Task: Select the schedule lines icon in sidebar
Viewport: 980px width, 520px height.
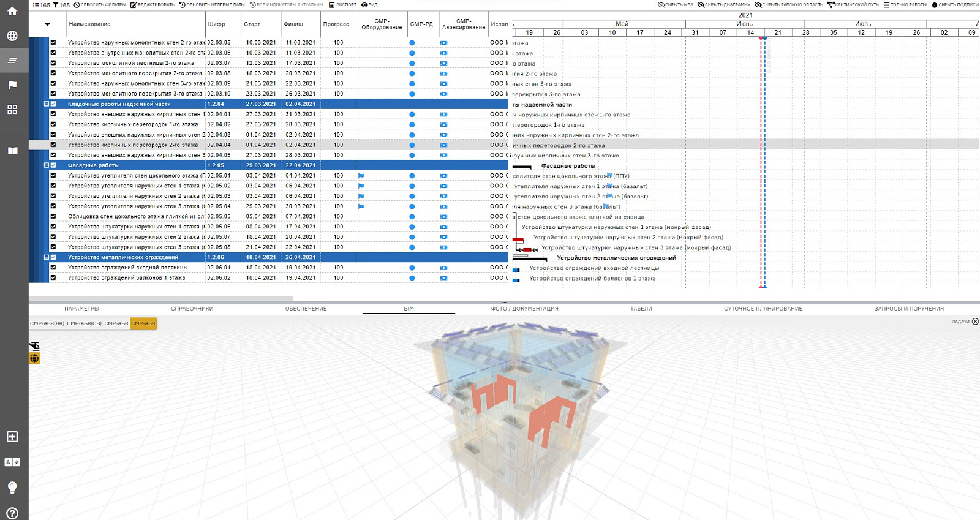Action: (12, 60)
